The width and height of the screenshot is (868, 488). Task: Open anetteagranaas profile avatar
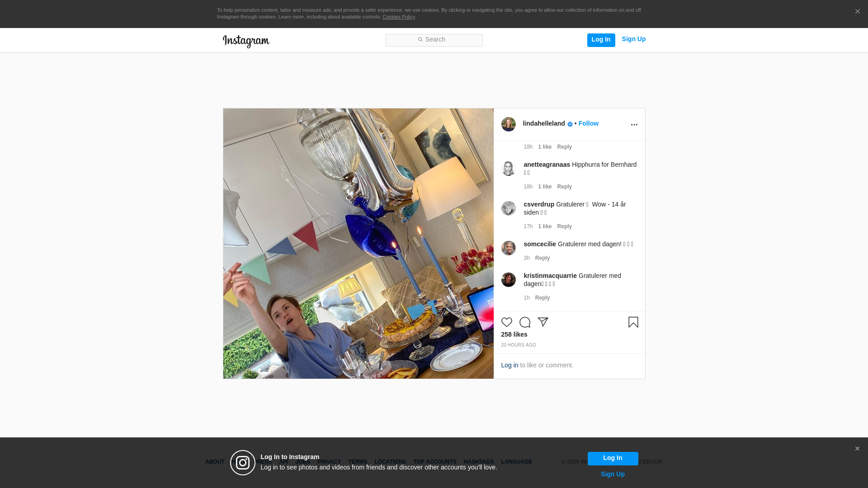(x=508, y=169)
